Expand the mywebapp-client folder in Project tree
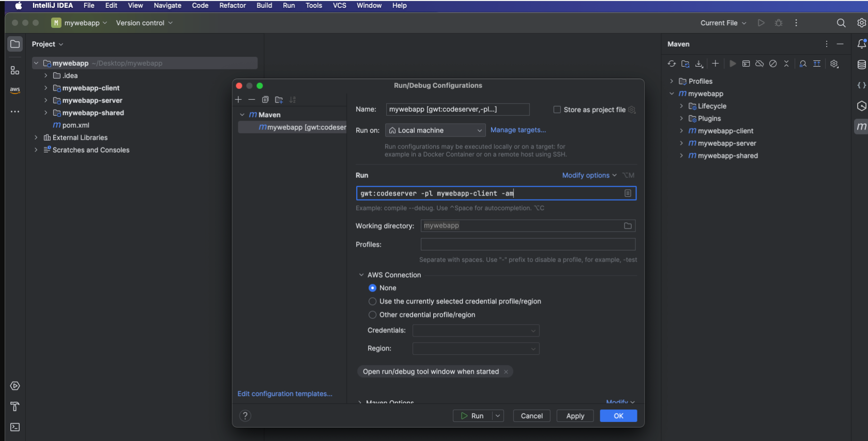868x441 pixels. (x=45, y=88)
